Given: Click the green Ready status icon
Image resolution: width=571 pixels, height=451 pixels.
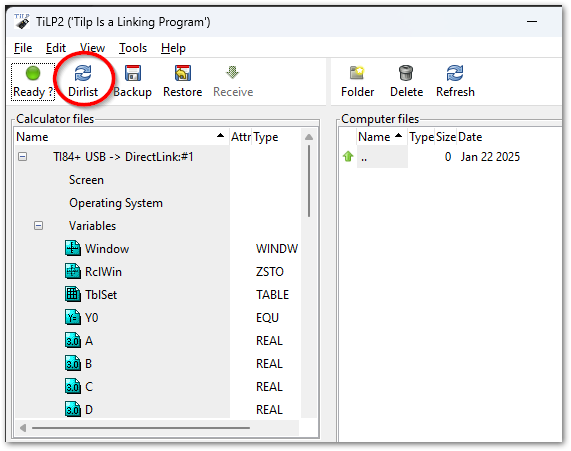Looking at the screenshot, I should (33, 73).
